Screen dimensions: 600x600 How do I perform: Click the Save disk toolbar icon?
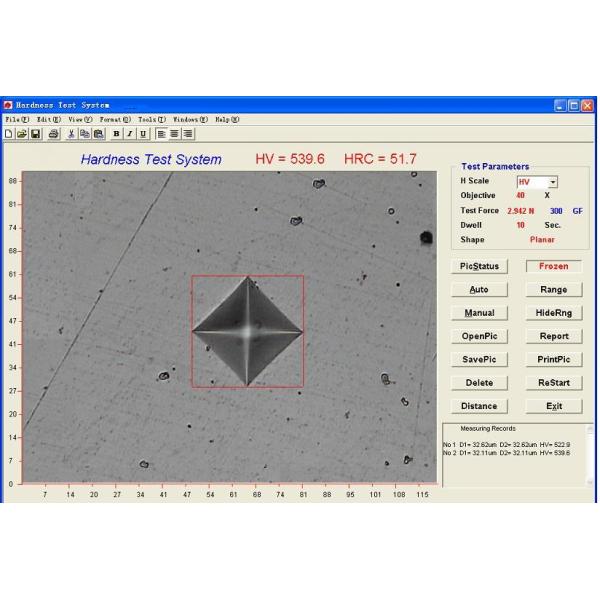35,133
